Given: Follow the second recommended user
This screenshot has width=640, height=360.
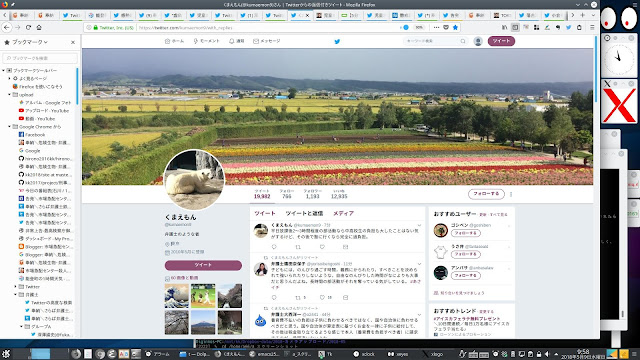Looking at the screenshot, I should (466, 254).
